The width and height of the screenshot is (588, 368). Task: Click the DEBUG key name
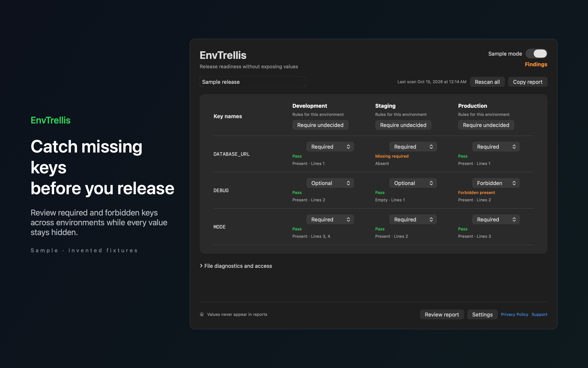coord(221,190)
